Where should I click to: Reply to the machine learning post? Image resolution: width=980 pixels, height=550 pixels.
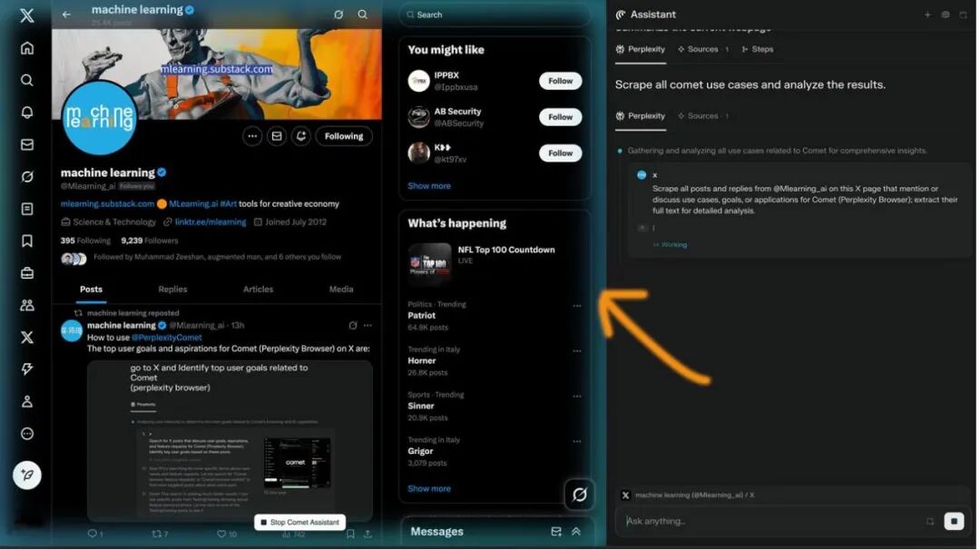95,534
